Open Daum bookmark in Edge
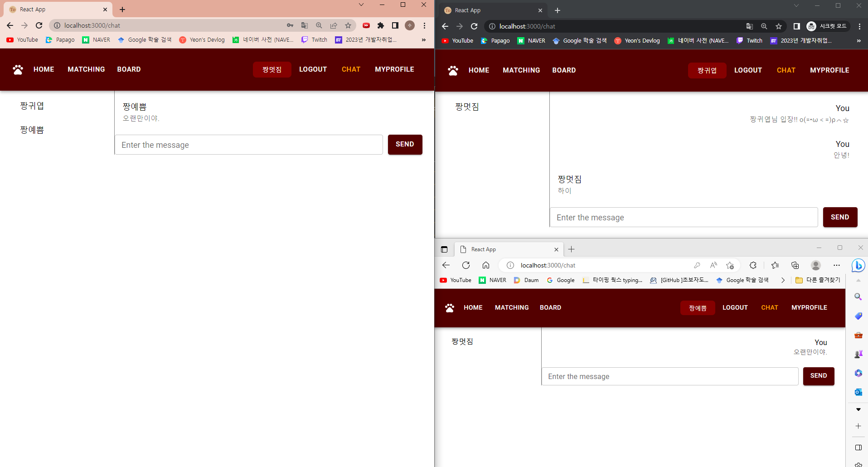 tap(526, 280)
